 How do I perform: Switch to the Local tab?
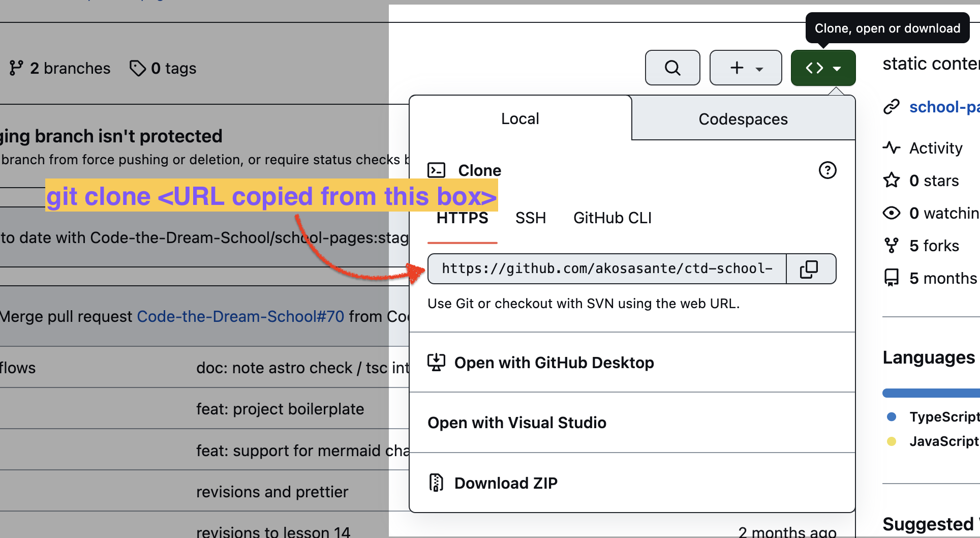click(520, 118)
